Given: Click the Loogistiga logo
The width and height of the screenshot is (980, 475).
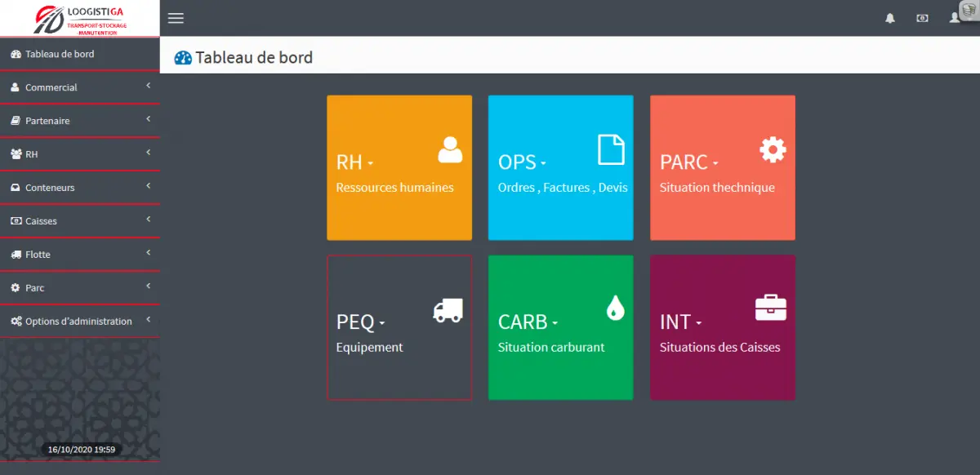Looking at the screenshot, I should point(79,18).
